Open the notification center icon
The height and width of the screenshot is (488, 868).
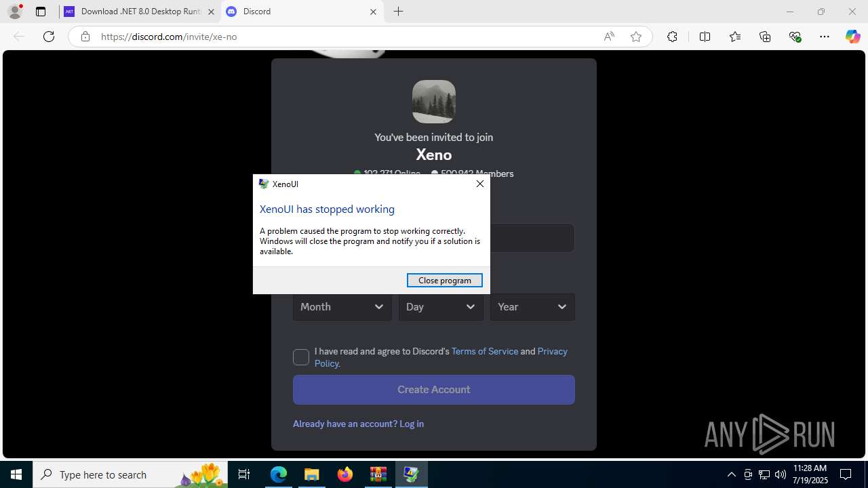coord(846,474)
